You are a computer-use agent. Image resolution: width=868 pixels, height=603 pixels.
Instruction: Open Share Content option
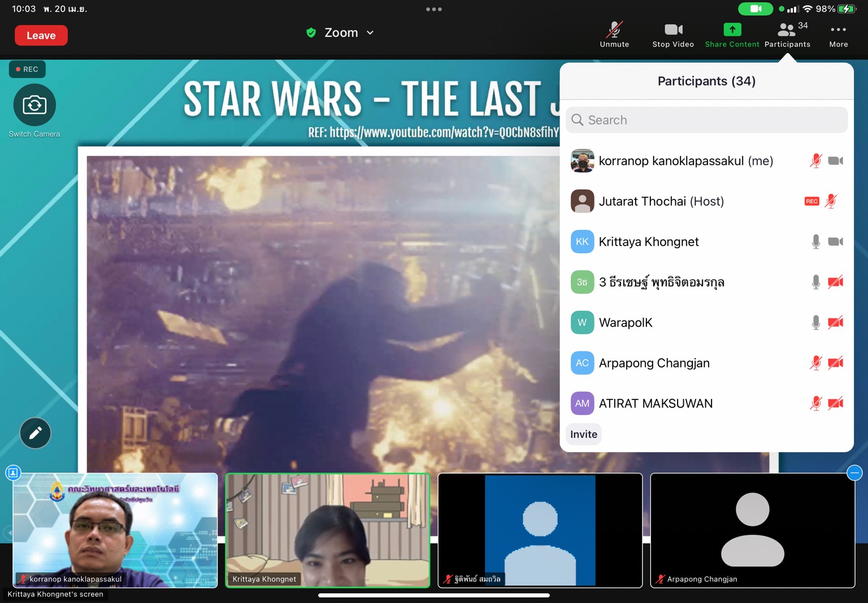(x=732, y=34)
